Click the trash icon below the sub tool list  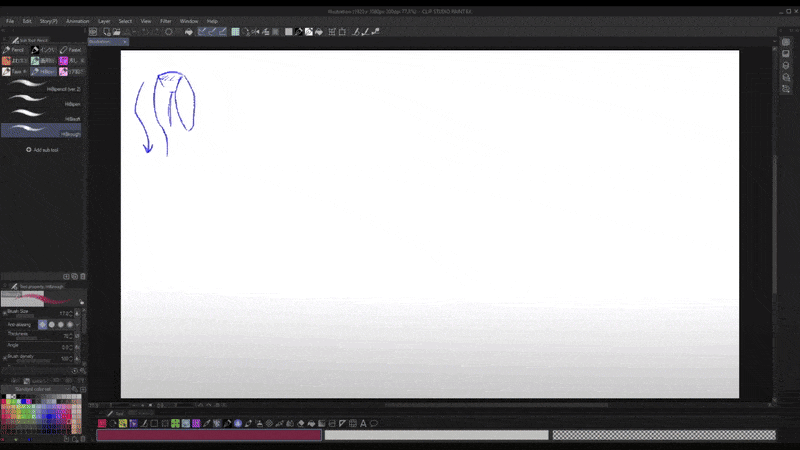(x=83, y=277)
